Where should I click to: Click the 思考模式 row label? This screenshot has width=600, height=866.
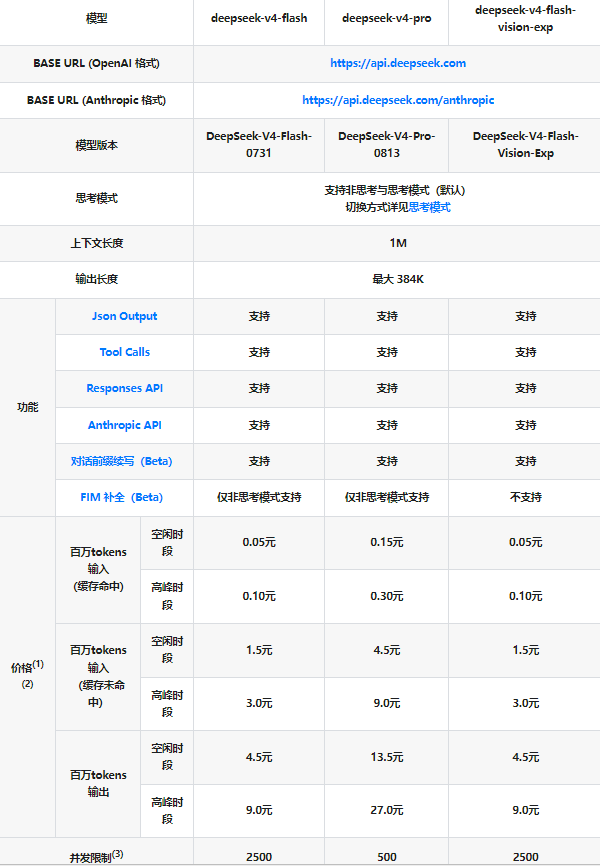pos(97,198)
